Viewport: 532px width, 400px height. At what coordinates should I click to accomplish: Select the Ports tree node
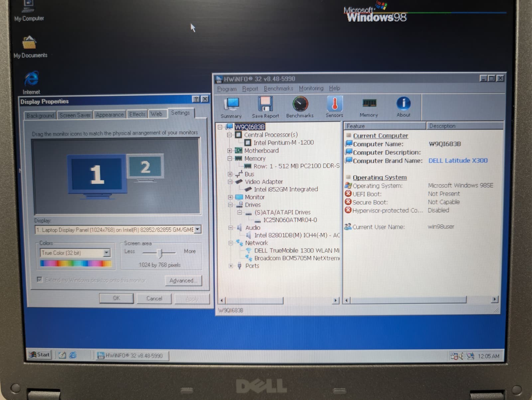252,266
